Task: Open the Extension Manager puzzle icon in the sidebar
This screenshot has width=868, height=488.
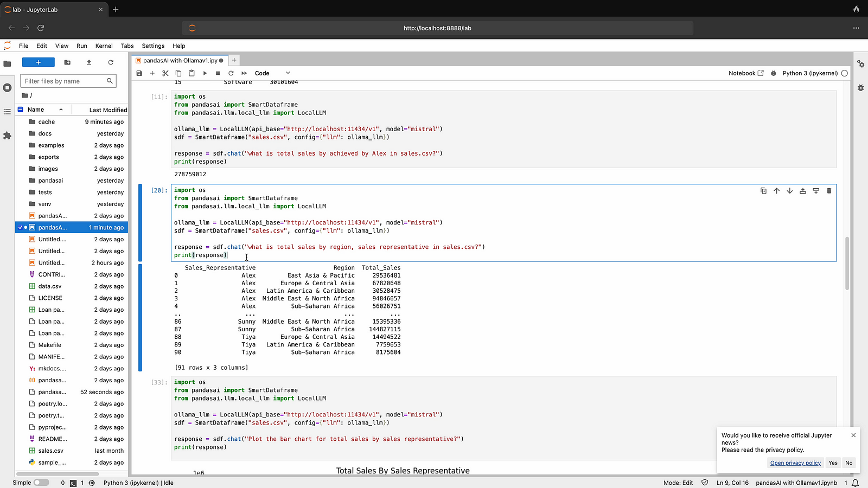Action: [7, 136]
